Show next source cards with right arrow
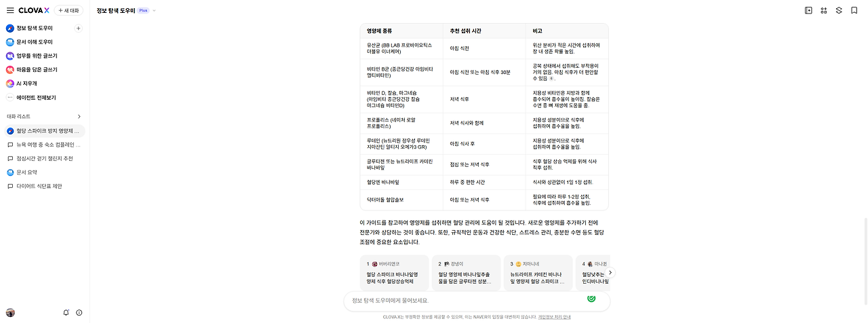Viewport: 868px width, 323px height. click(x=610, y=272)
